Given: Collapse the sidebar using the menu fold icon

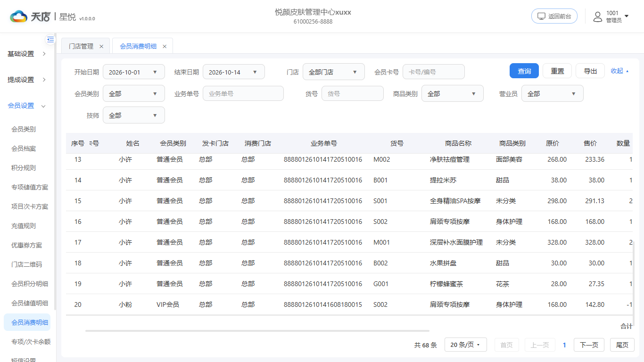Looking at the screenshot, I should [x=50, y=40].
